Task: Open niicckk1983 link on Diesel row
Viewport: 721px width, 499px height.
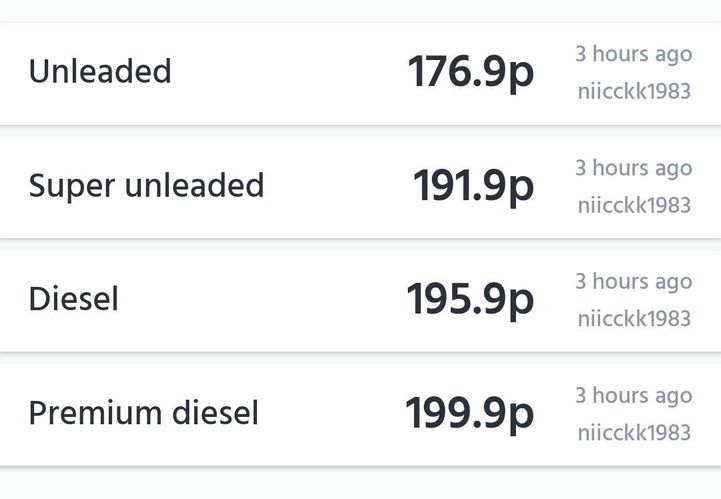Action: 634,319
